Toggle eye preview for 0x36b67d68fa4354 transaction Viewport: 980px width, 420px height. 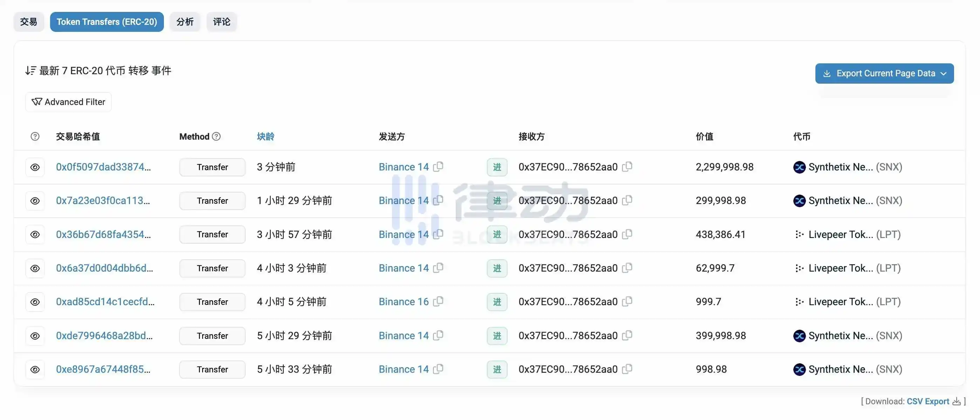pyautogui.click(x=35, y=234)
